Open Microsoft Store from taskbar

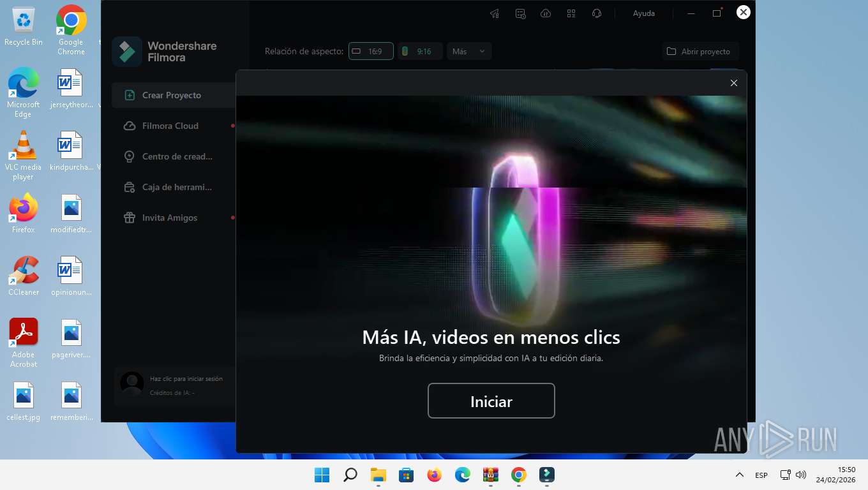407,475
